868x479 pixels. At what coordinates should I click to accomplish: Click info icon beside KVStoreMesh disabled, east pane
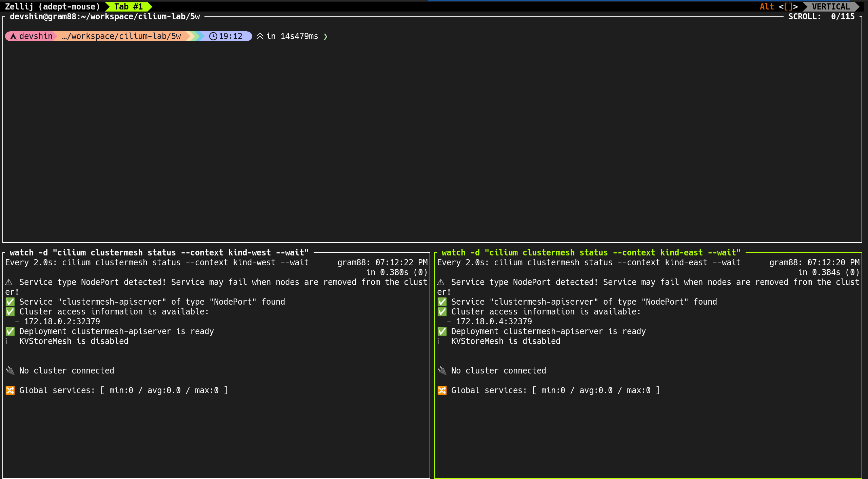[438, 341]
